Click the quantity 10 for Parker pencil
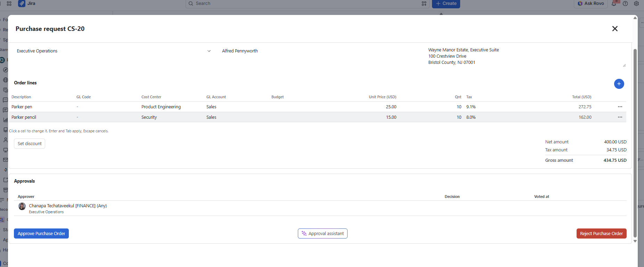Viewport: 644px width, 267px height. (x=459, y=117)
